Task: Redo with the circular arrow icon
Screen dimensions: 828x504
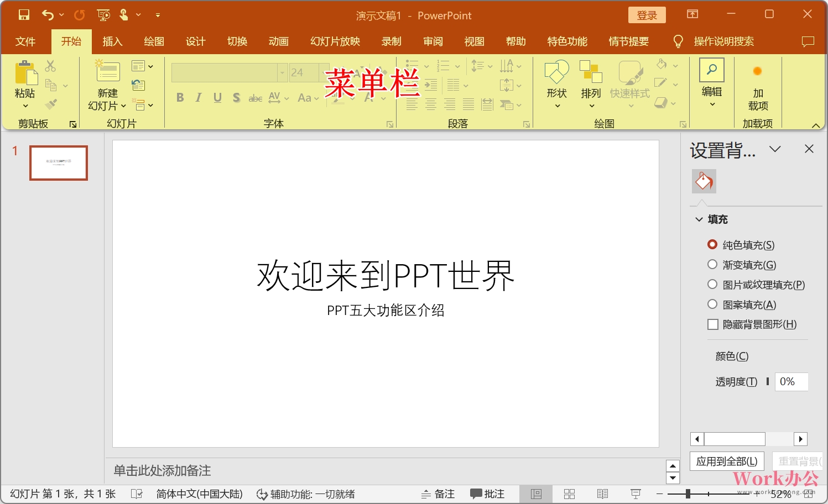Action: pyautogui.click(x=80, y=15)
